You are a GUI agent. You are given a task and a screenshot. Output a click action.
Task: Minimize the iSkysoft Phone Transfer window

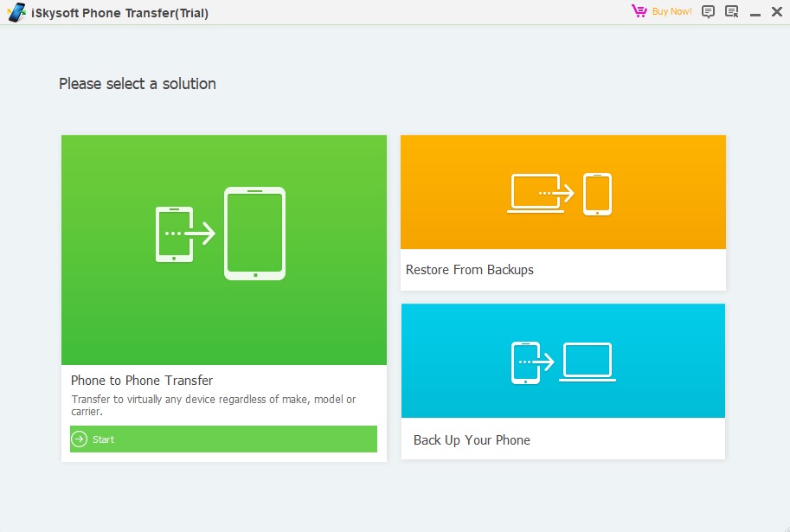(x=755, y=14)
